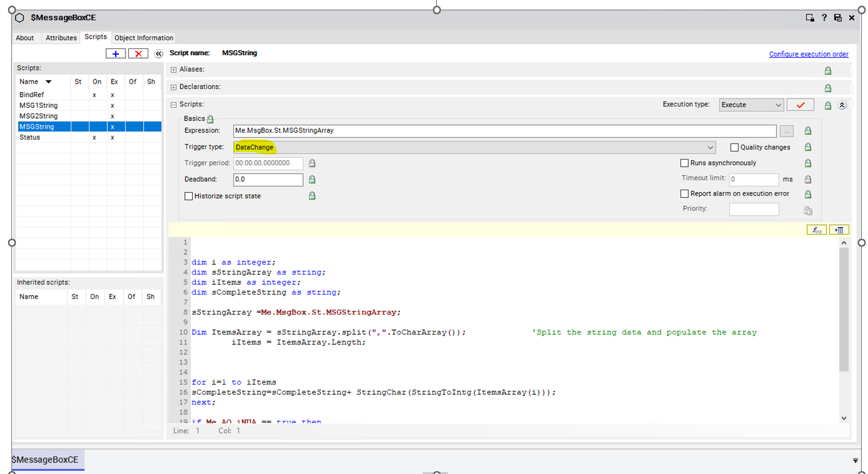868x474 pixels.
Task: Select the BindRef script row
Action: (88, 95)
